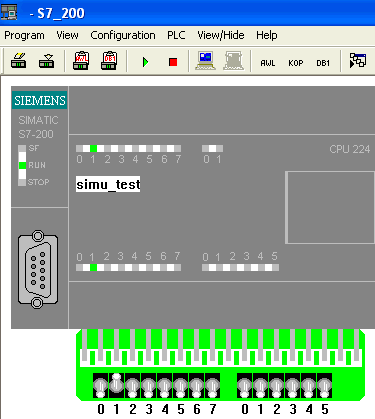The height and width of the screenshot is (419, 375).
Task: Toggle input switch 2 in the left switch bank
Action: (133, 386)
